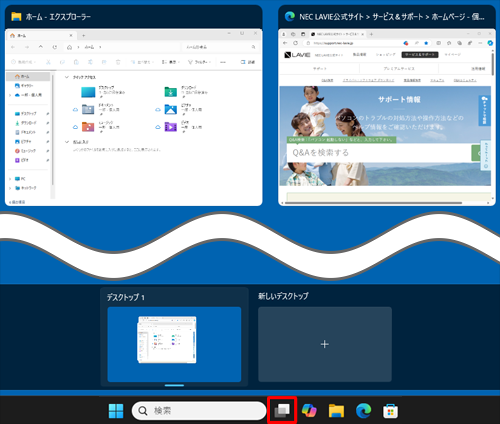Open Microsoft Store from the taskbar
This screenshot has height=424, width=500.
coord(390,411)
